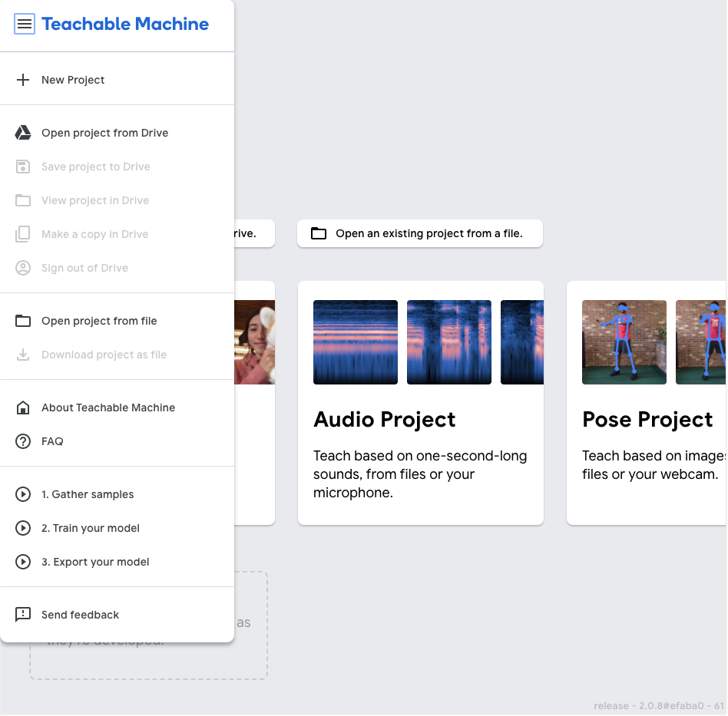Click second pose skeleton thumbnail
This screenshot has height=716, width=728.
[x=700, y=342]
